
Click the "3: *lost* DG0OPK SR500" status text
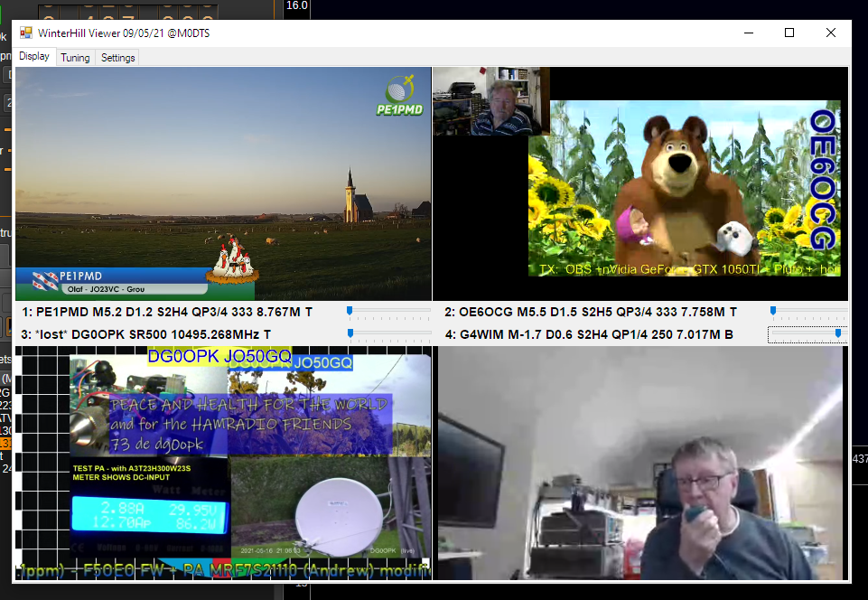pyautogui.click(x=146, y=334)
